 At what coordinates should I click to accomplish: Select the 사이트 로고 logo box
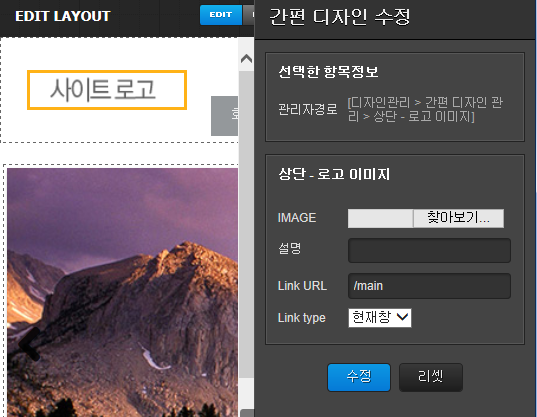click(x=107, y=90)
